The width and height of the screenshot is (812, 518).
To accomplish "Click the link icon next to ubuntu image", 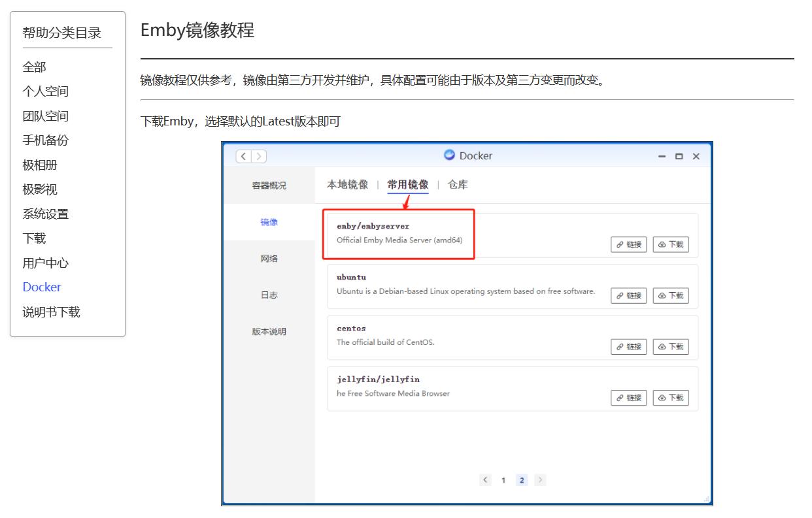I will 628,295.
